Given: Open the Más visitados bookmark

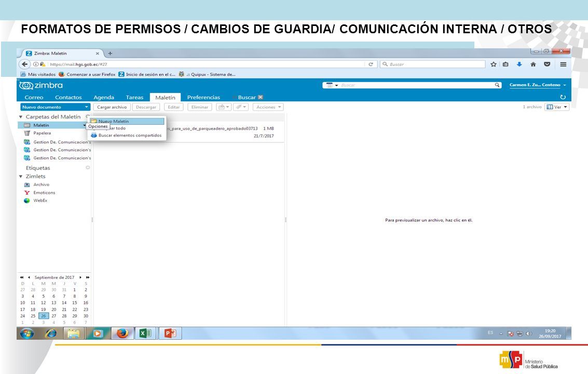Looking at the screenshot, I should point(38,74).
